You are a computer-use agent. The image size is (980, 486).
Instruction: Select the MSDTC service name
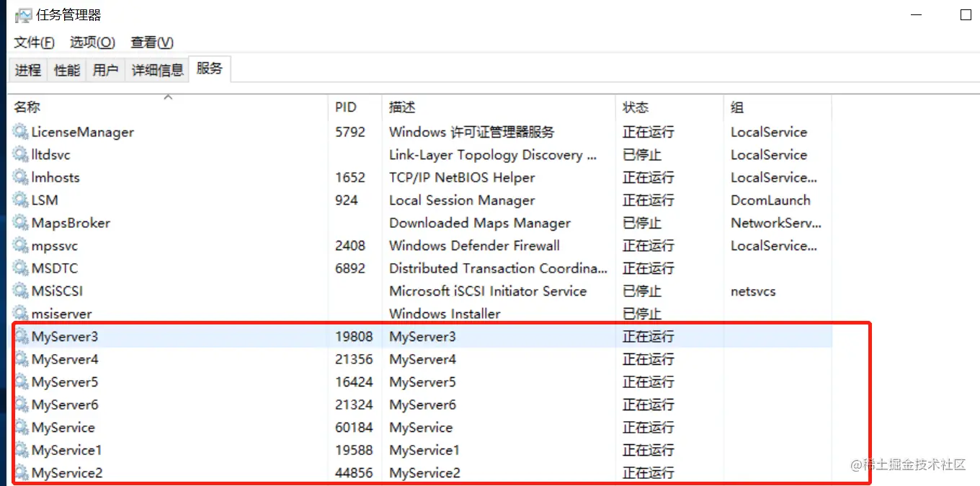[x=55, y=268]
